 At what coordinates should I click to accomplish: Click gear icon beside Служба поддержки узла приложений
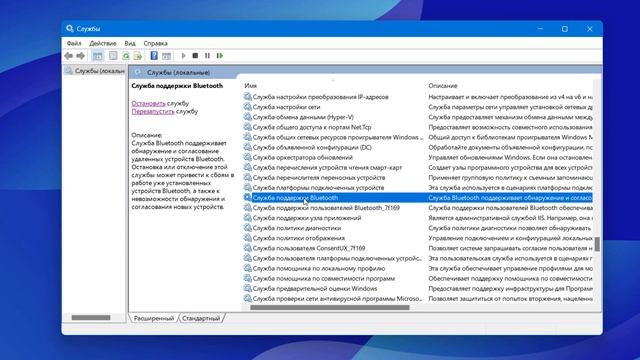click(x=247, y=218)
